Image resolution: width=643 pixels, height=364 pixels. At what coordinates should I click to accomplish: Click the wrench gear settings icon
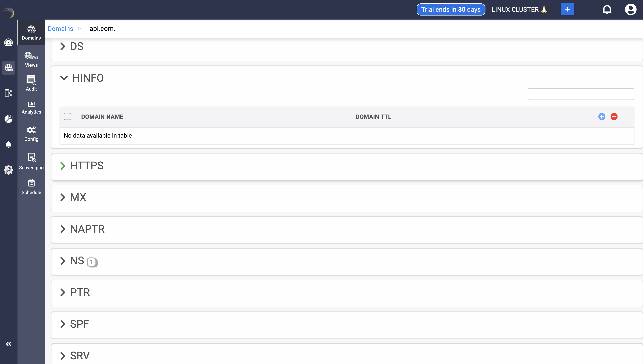click(x=9, y=170)
